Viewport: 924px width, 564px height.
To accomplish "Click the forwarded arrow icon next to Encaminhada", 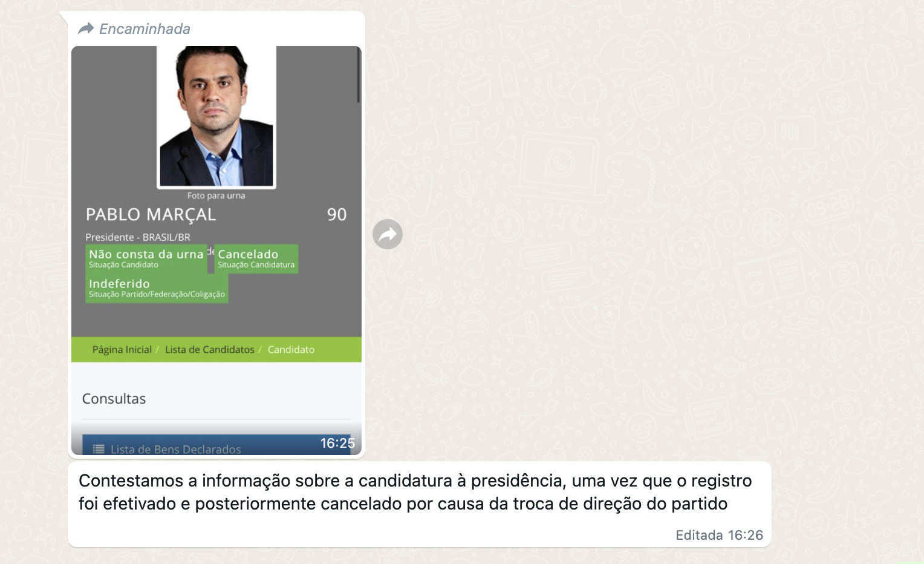I will pyautogui.click(x=86, y=28).
